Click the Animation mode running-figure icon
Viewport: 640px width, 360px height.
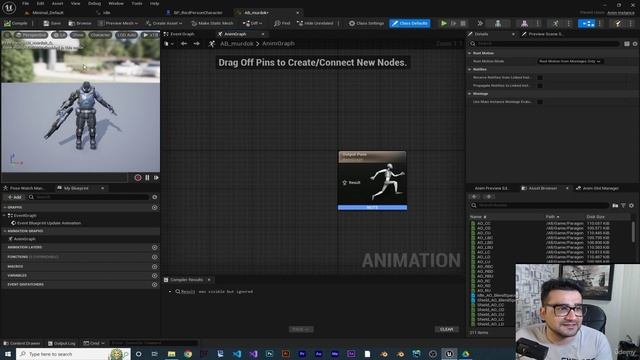click(x=556, y=23)
